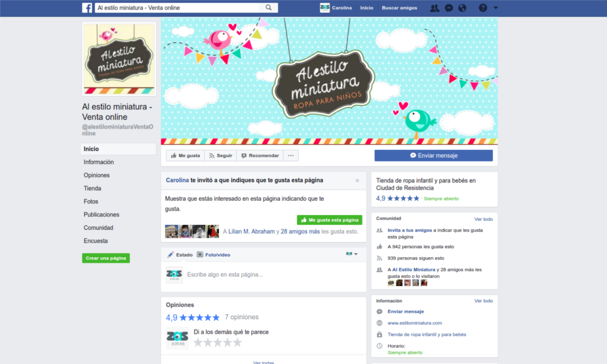This screenshot has width=607, height=364.
Task: Open the www.estilominiatura.com link
Action: click(x=415, y=323)
